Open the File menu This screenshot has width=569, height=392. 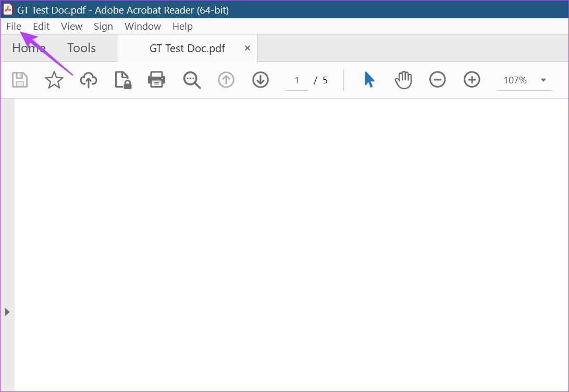(14, 27)
